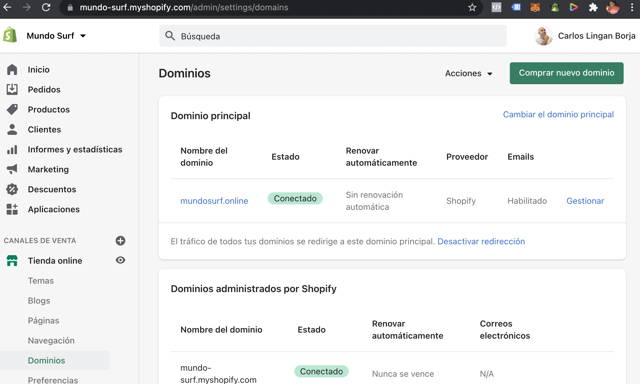The width and height of the screenshot is (640, 384).
Task: Click Cambiar el dominio principal link
Action: point(558,115)
